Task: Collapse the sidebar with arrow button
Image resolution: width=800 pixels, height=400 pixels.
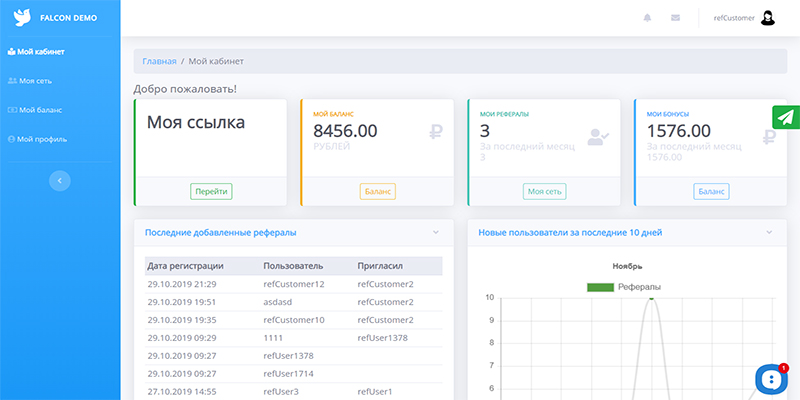Action: click(x=60, y=180)
